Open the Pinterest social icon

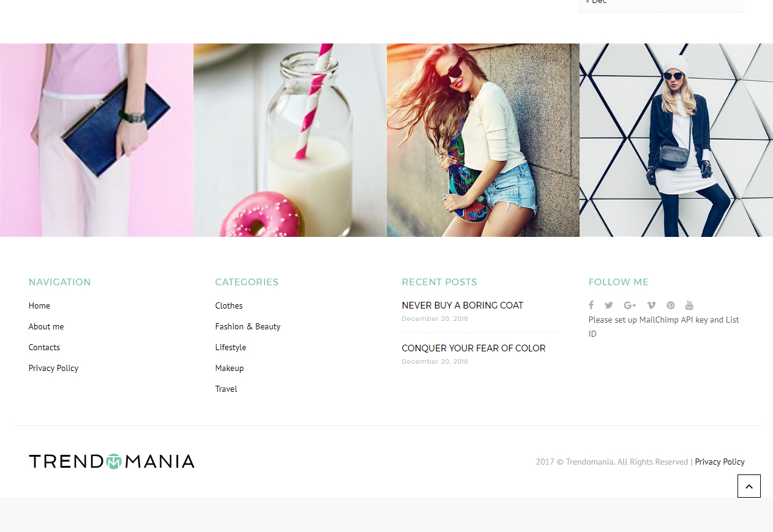(x=671, y=305)
